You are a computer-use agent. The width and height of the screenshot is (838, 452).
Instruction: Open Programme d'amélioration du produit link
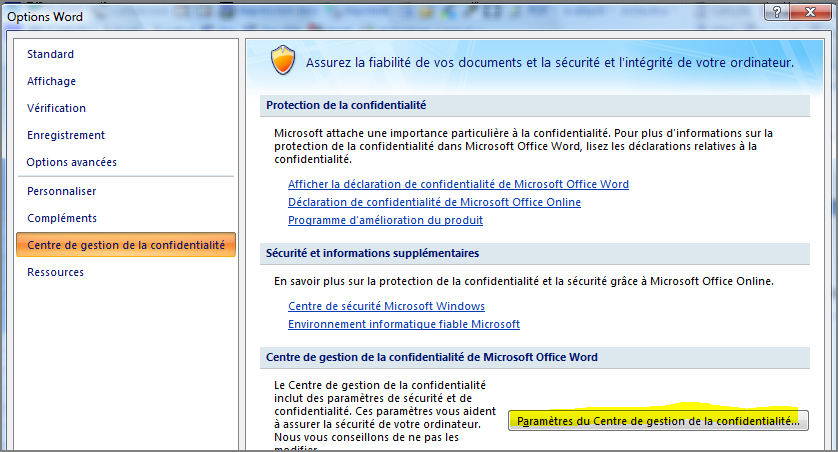385,220
